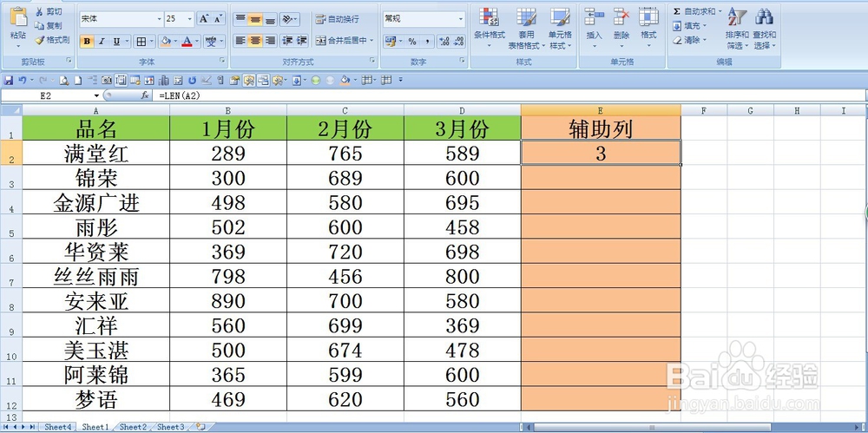The image size is (868, 433).
Task: Open cell Format (格式) menu
Action: (x=648, y=27)
